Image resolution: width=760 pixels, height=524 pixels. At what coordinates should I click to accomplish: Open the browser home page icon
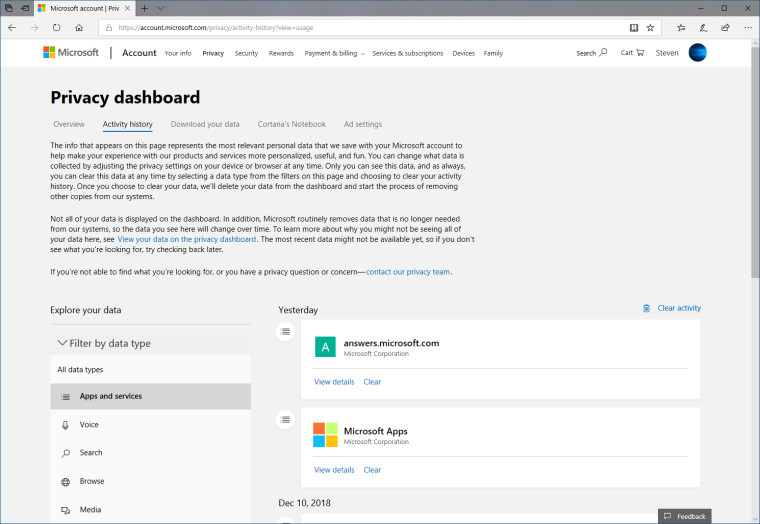[x=79, y=28]
